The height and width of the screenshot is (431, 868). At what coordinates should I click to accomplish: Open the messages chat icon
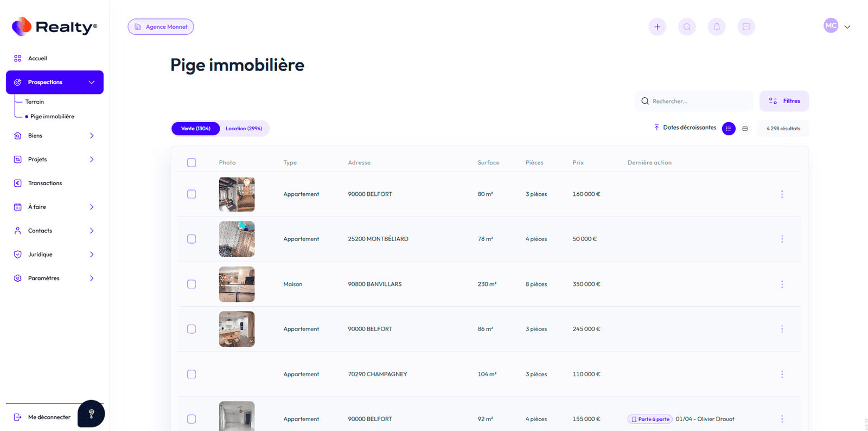746,27
